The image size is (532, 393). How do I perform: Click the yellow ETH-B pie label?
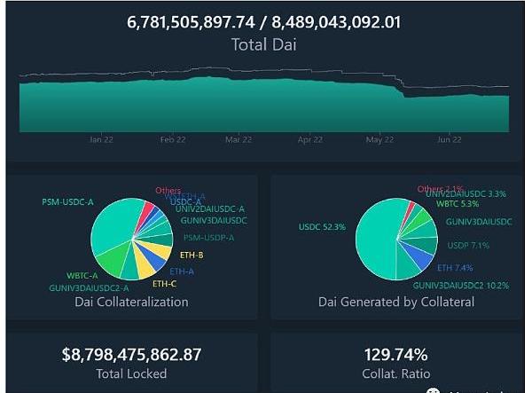193,254
